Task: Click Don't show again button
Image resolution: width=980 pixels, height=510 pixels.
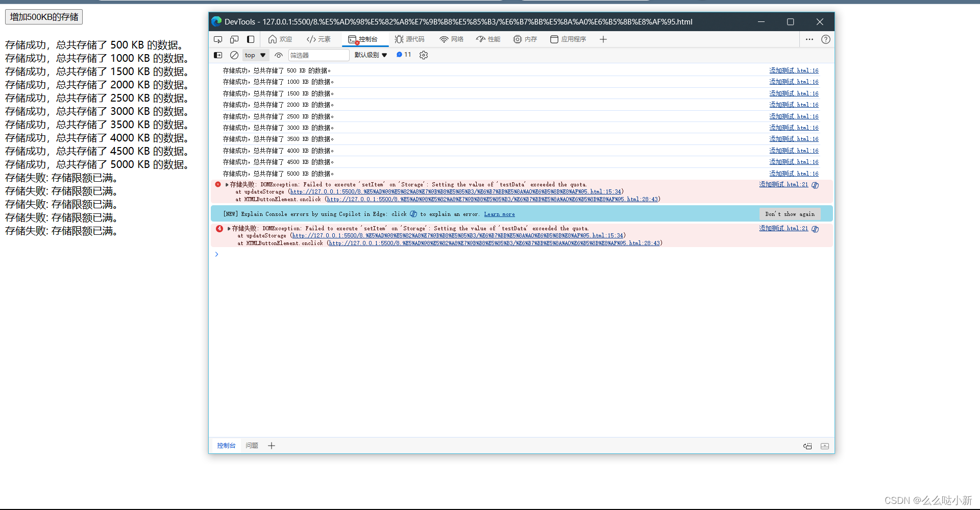Action: (790, 214)
